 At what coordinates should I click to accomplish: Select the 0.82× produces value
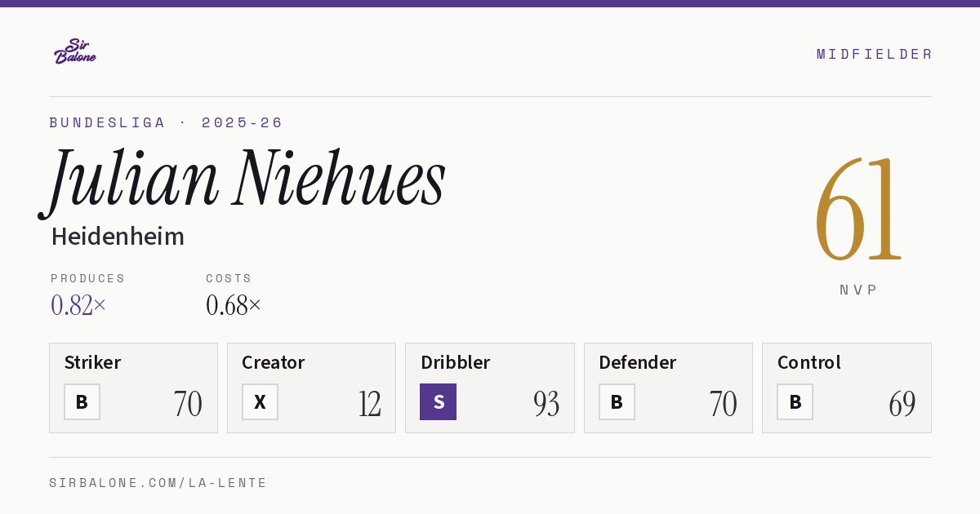[x=78, y=305]
